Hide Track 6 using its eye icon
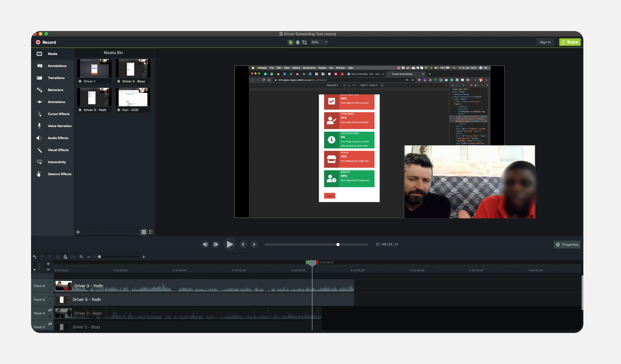621x364 pixels. (50, 283)
